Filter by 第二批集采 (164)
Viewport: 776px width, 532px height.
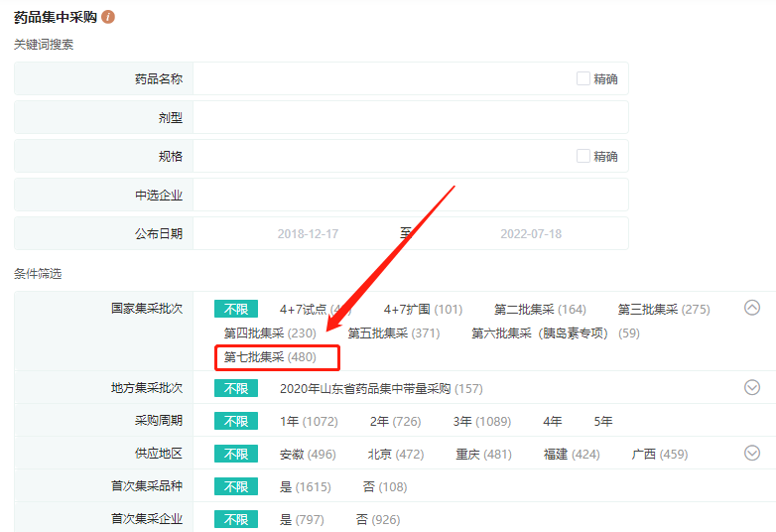click(540, 310)
